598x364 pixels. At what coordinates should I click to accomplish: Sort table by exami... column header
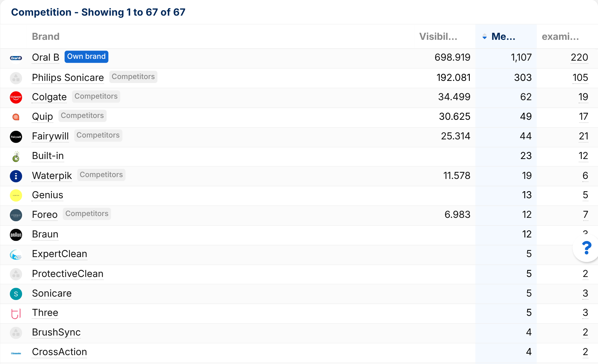[560, 36]
